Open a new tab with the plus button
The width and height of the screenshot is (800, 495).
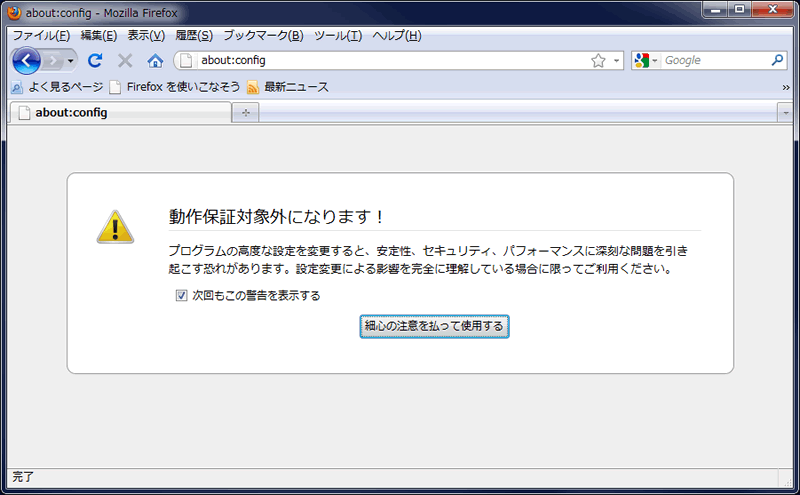tap(245, 113)
